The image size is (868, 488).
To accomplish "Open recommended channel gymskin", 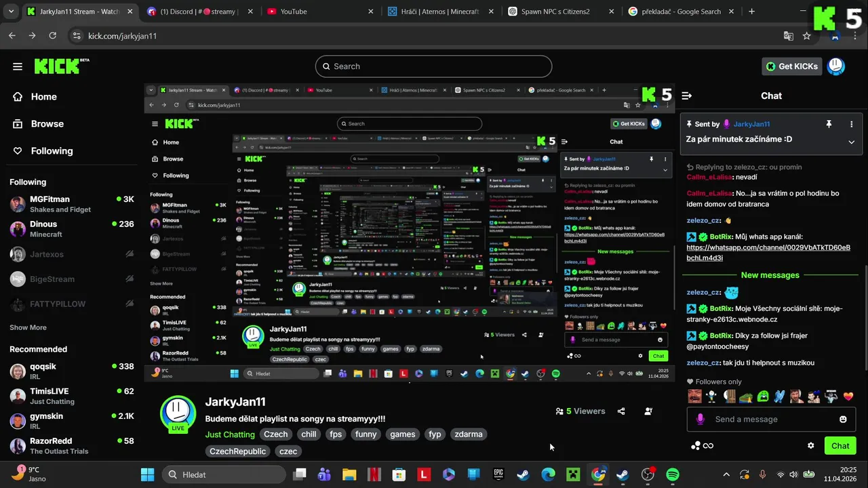I will 72,421.
